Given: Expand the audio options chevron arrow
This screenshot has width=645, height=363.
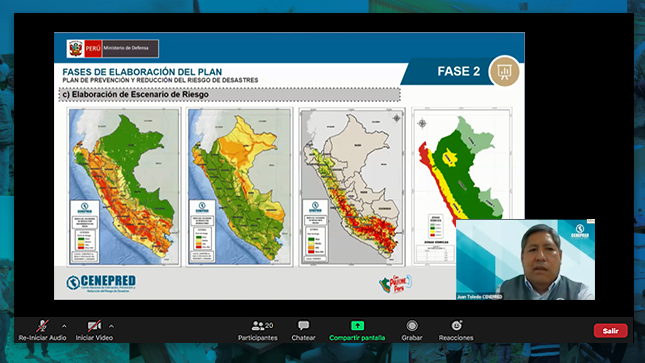Looking at the screenshot, I should pyautogui.click(x=64, y=326).
